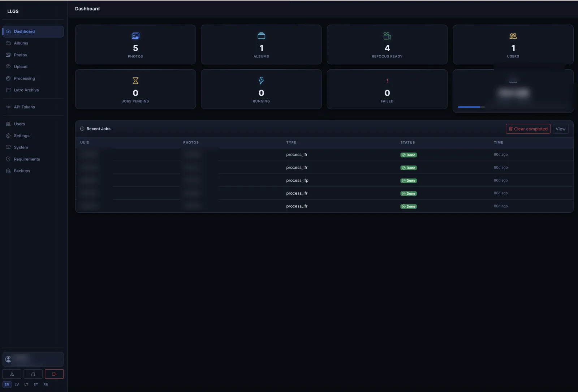Click the Albums stat card stack icon
The image size is (578, 392).
click(x=261, y=36)
